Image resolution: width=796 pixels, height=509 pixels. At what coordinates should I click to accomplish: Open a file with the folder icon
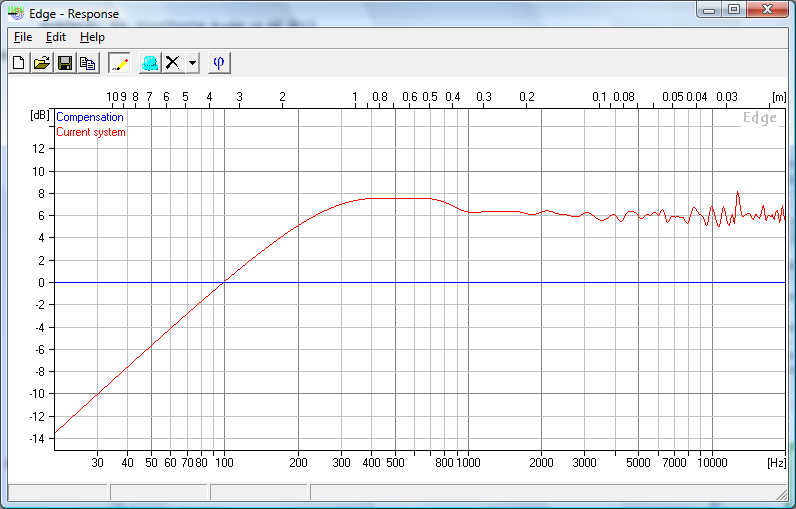(x=42, y=63)
